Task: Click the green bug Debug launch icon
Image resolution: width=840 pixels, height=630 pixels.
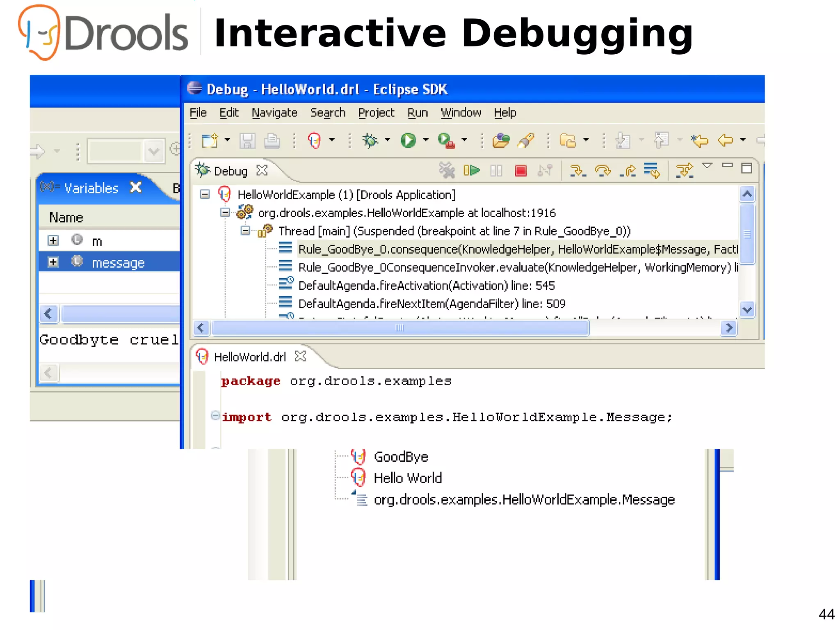Action: (x=370, y=140)
